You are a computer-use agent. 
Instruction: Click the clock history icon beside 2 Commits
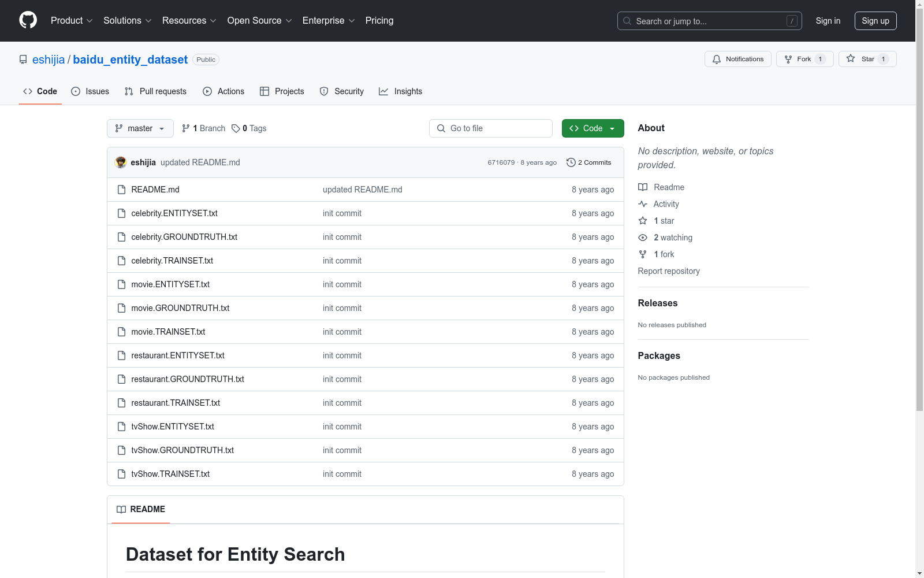click(x=571, y=162)
